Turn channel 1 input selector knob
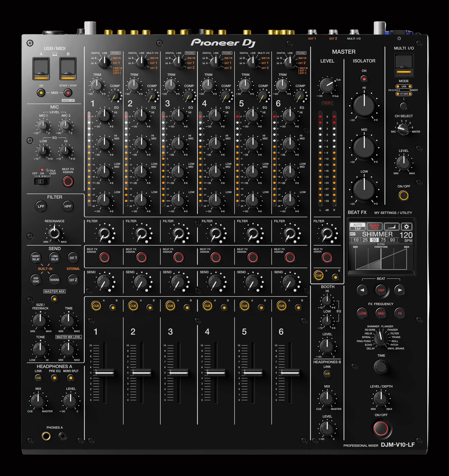The width and height of the screenshot is (449, 476). click(105, 62)
